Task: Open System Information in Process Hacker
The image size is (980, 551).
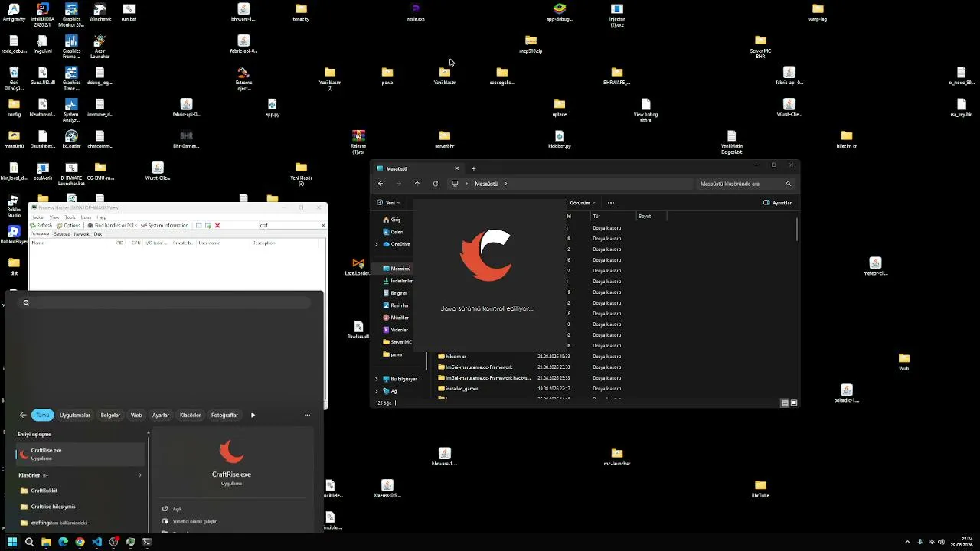Action: (165, 226)
